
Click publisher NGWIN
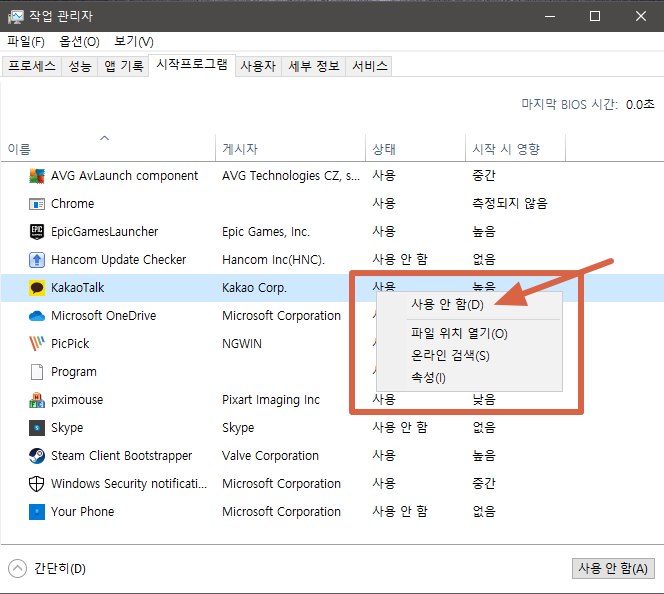pyautogui.click(x=242, y=344)
